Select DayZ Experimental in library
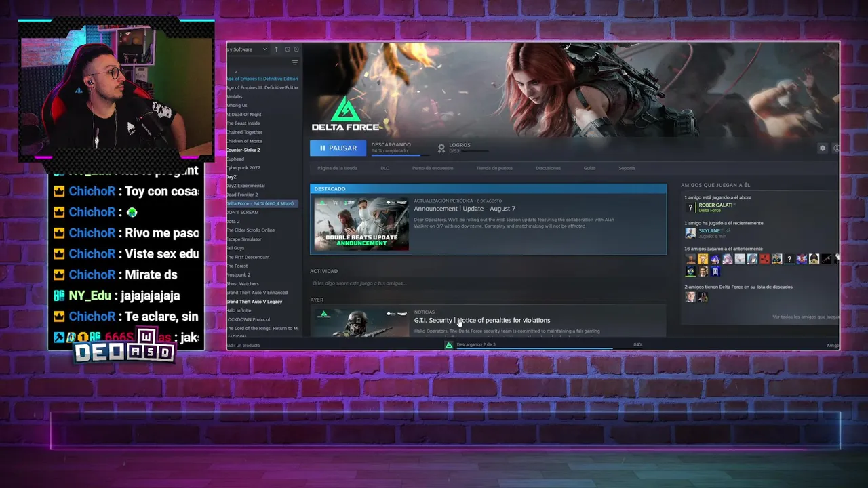The width and height of the screenshot is (868, 488). (246, 186)
